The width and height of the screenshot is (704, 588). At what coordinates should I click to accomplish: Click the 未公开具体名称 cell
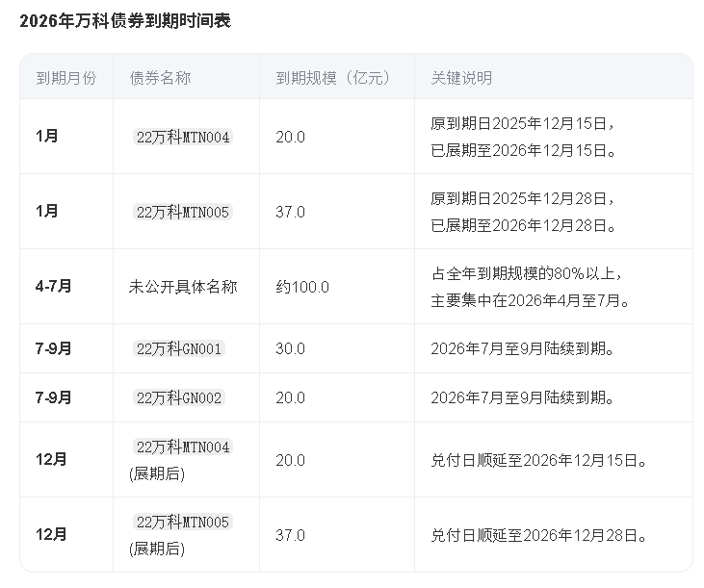pyautogui.click(x=183, y=287)
